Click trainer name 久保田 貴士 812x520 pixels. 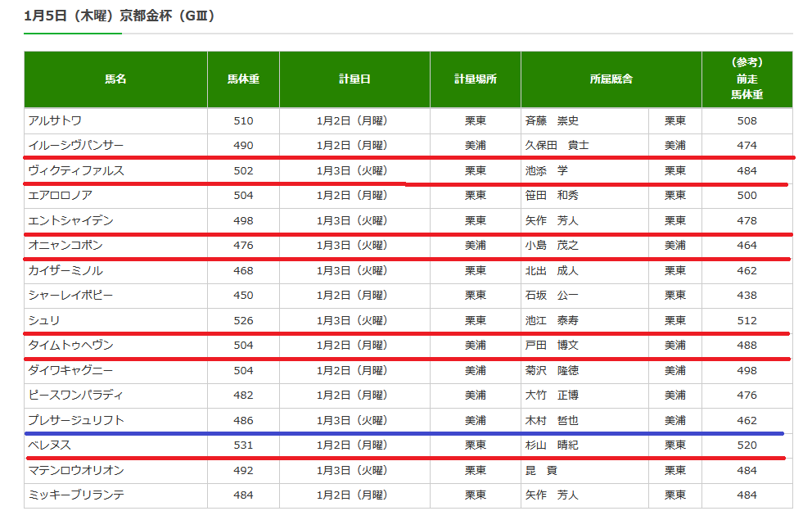pyautogui.click(x=557, y=146)
